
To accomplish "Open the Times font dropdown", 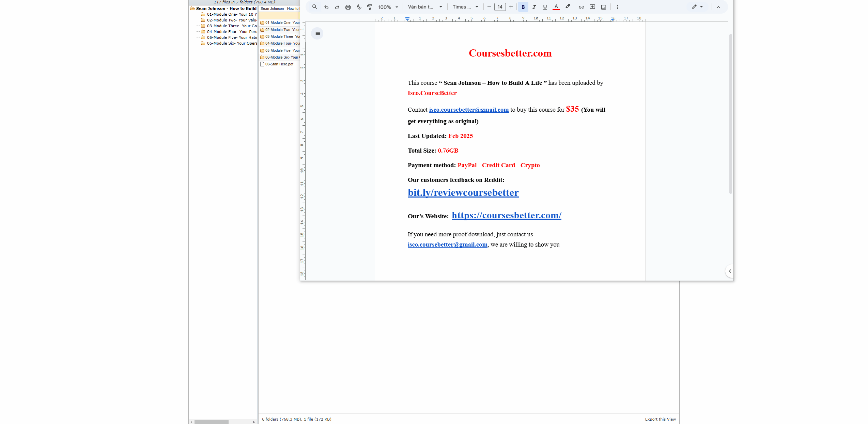I will [x=465, y=7].
